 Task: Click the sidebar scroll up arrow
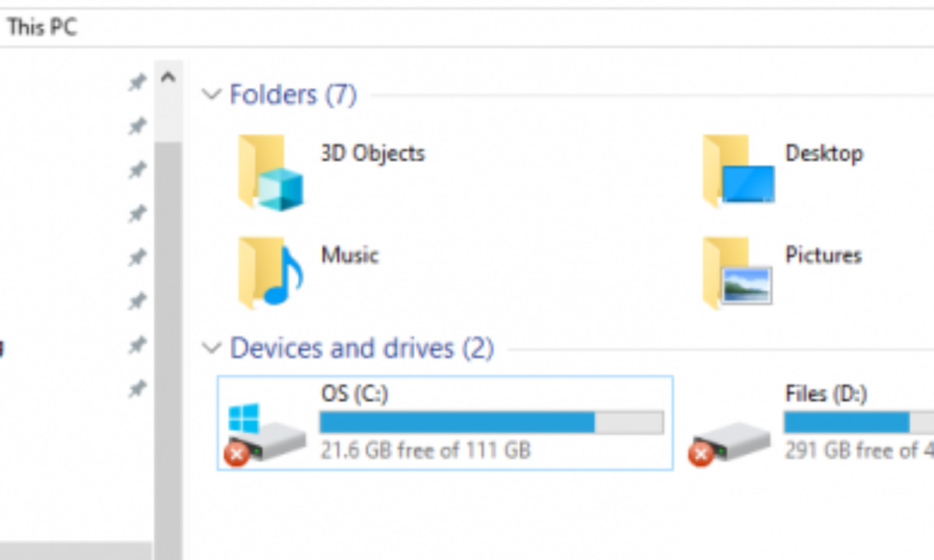(x=167, y=77)
